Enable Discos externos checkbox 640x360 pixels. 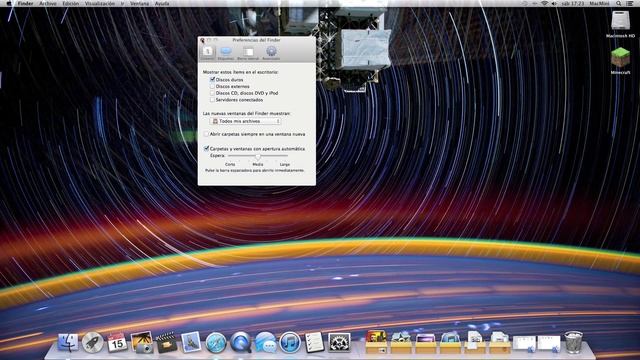tap(212, 86)
